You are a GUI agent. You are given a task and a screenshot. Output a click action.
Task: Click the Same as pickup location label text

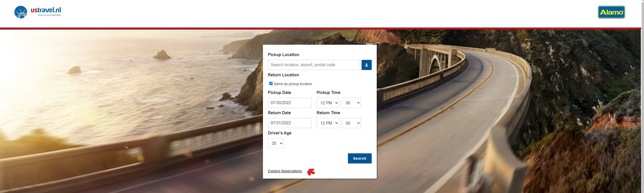(x=293, y=84)
